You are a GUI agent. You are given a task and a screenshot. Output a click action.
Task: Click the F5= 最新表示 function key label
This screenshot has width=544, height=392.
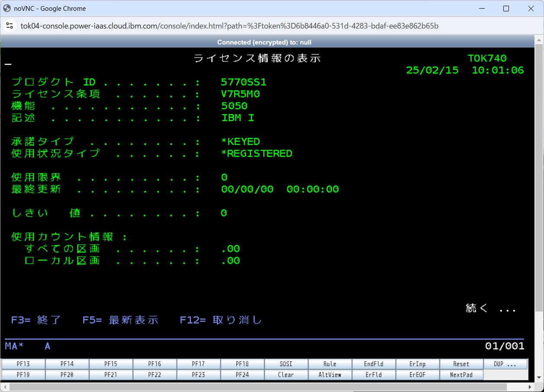(120, 320)
